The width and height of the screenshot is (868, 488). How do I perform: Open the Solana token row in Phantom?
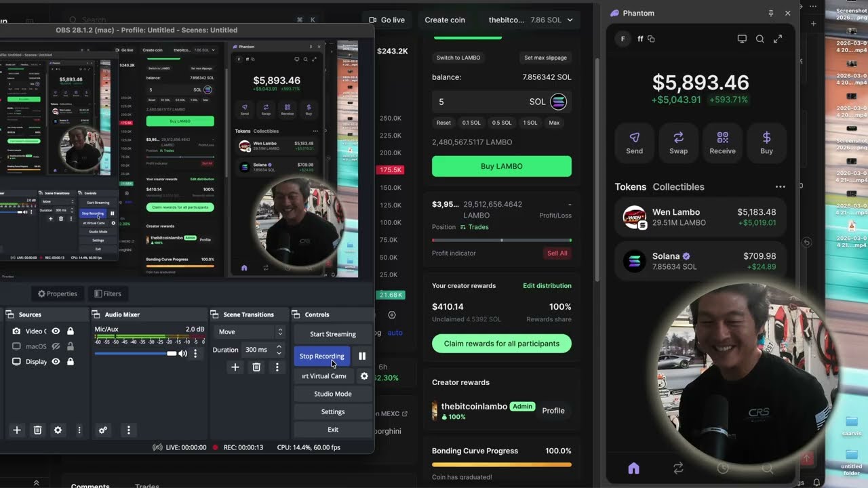pos(701,261)
